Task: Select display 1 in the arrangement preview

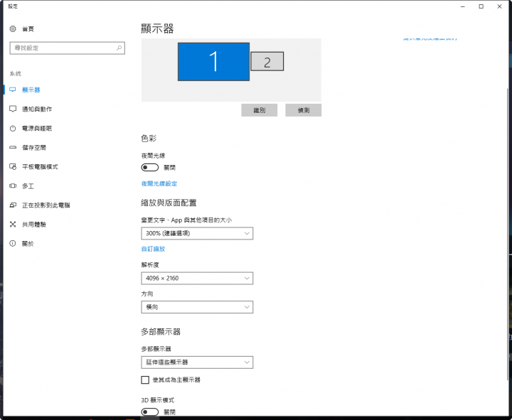Action: pyautogui.click(x=213, y=62)
